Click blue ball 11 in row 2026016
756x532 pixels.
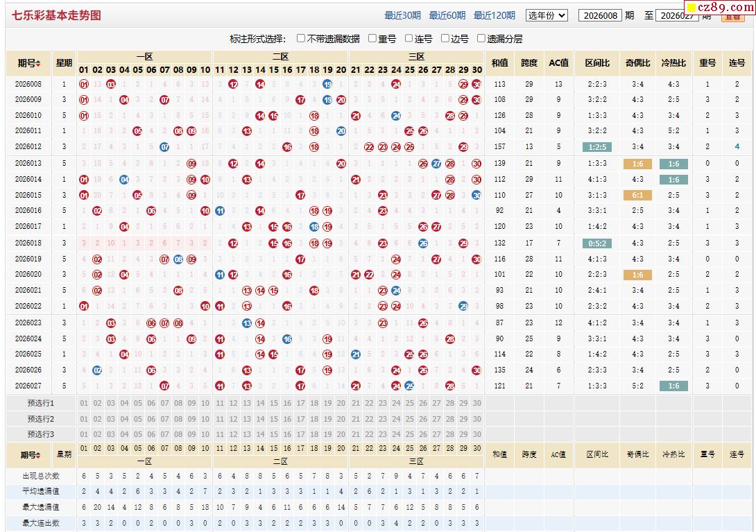click(220, 211)
